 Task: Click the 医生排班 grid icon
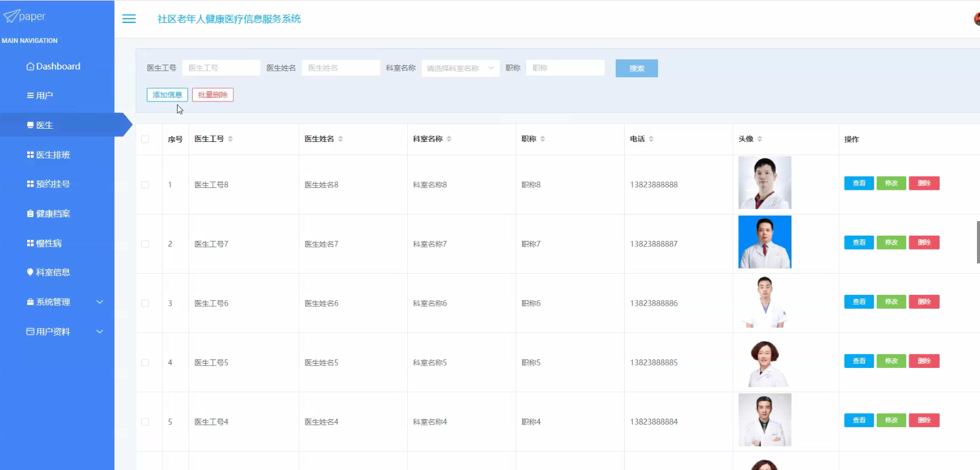30,155
